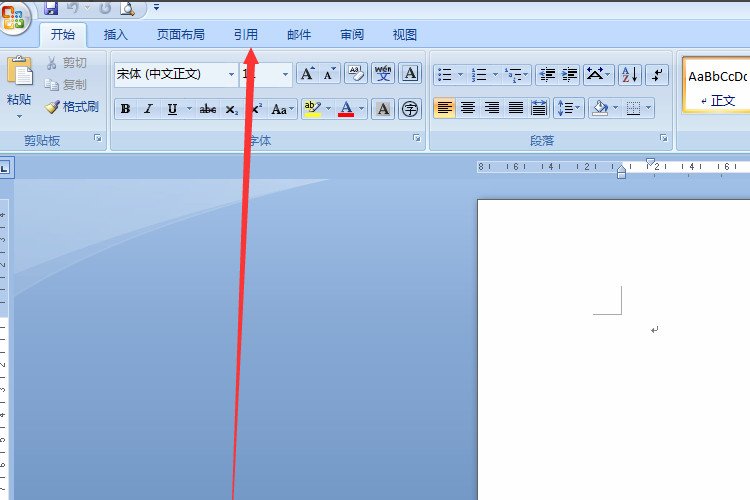Open the 视图 tab
Image resolution: width=750 pixels, height=500 pixels.
point(405,34)
